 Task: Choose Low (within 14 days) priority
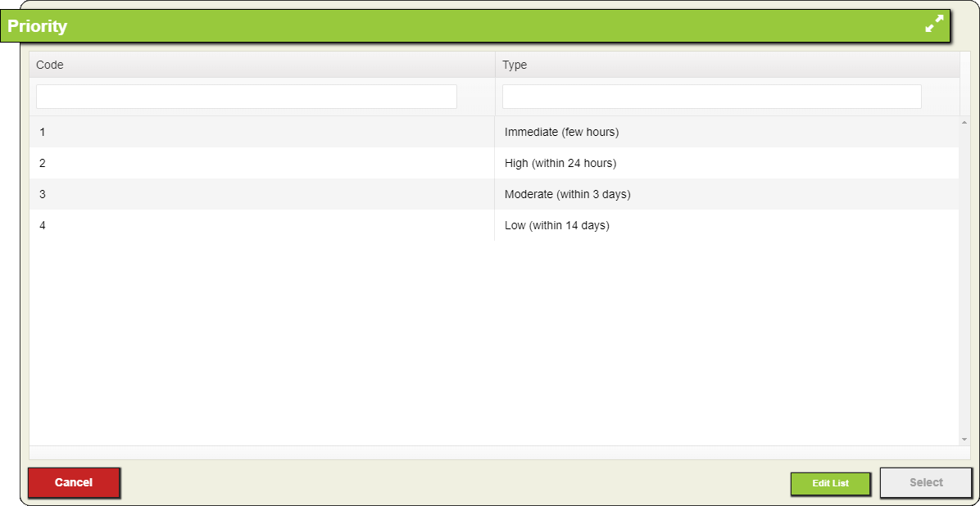coord(556,225)
